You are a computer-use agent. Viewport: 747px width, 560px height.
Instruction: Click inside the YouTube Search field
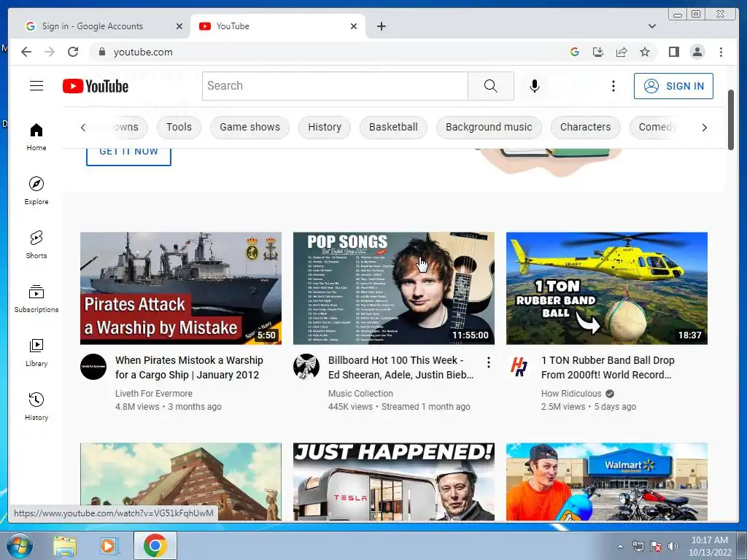point(335,86)
